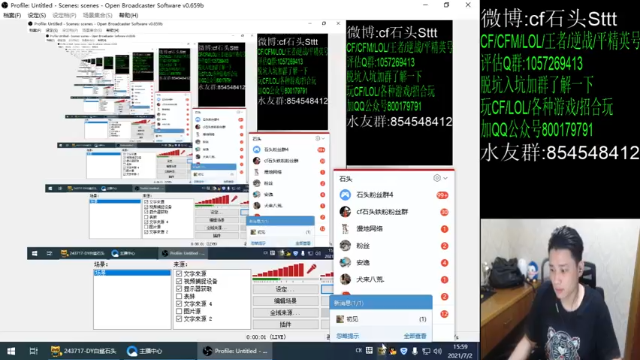
Task: Open the 帮助(H) menu
Action: point(128,15)
